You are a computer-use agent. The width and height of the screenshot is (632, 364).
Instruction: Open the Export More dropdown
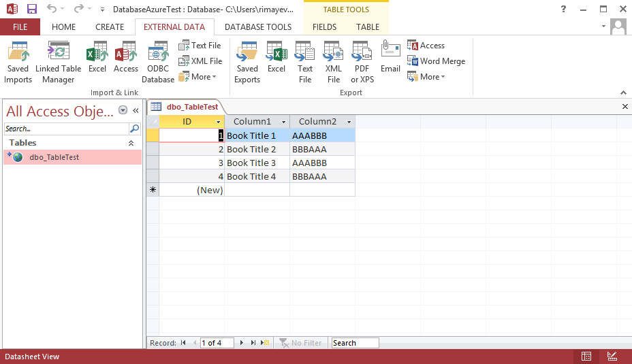coord(426,76)
